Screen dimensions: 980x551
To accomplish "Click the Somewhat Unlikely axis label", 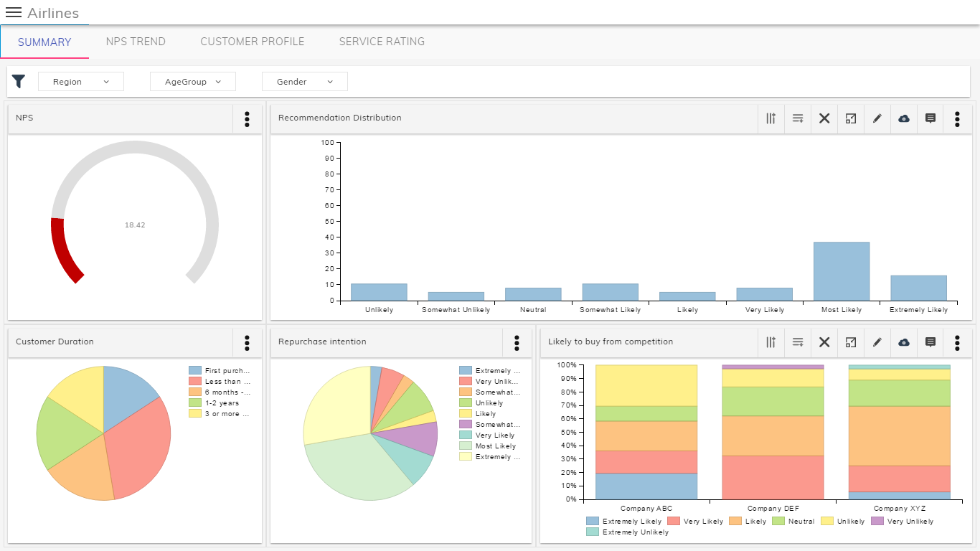I will (x=456, y=310).
